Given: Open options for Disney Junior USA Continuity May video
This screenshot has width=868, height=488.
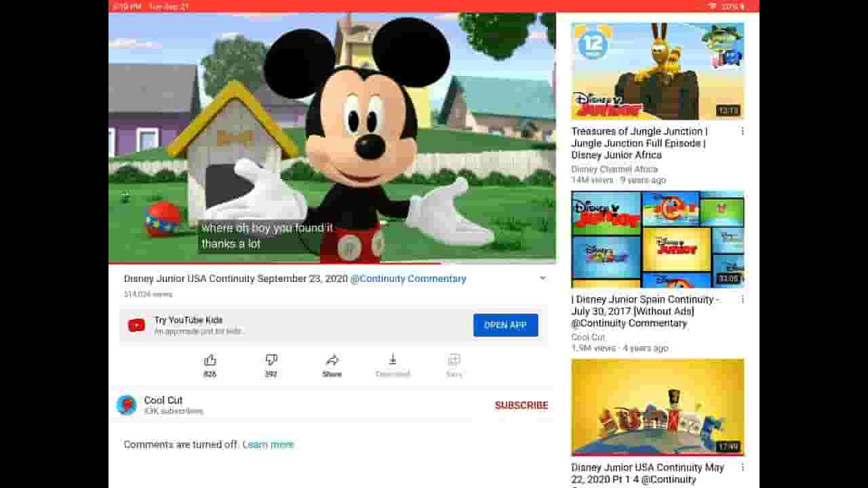Looking at the screenshot, I should click(743, 468).
